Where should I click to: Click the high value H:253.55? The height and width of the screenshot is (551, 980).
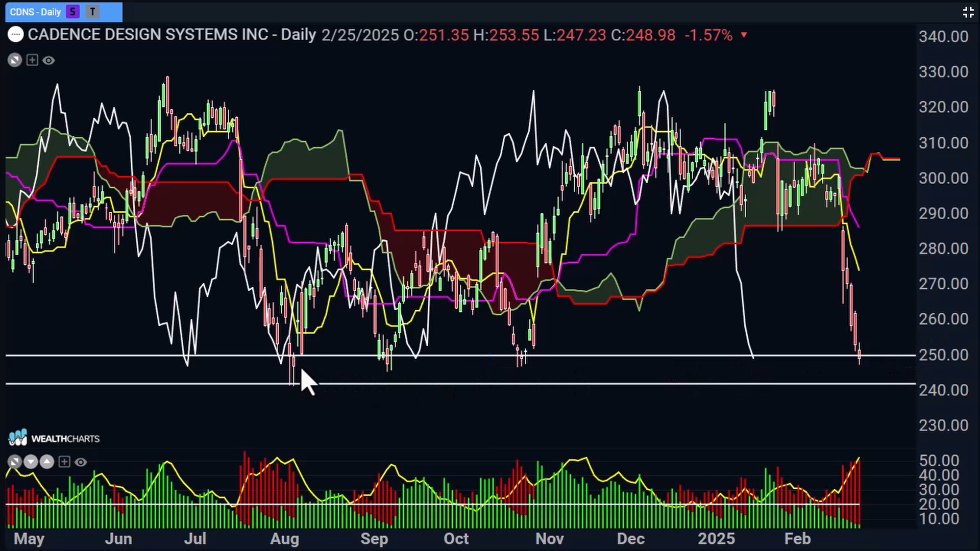point(506,35)
